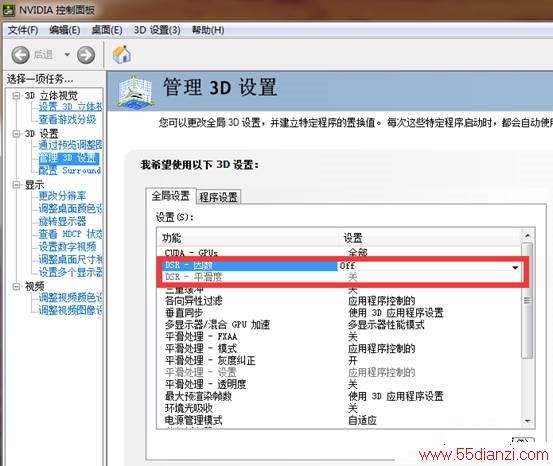Collapse the 视频 tree node
This screenshot has width=553, height=466.
pyautogui.click(x=16, y=286)
